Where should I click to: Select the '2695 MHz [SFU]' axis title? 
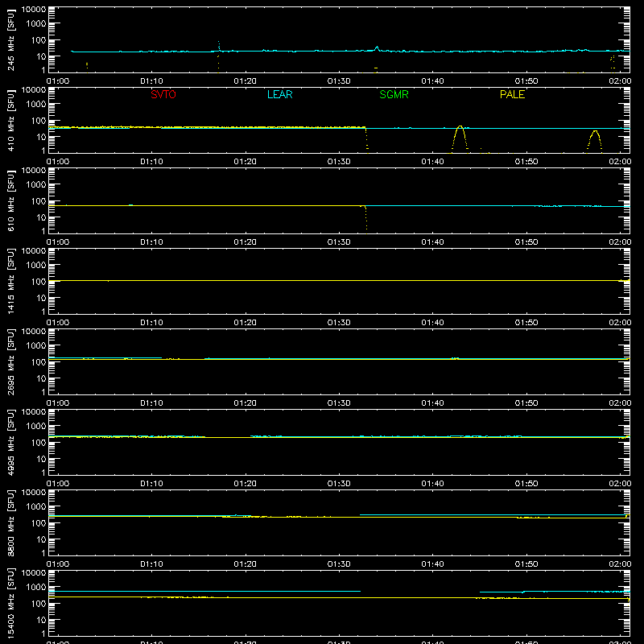[10, 361]
